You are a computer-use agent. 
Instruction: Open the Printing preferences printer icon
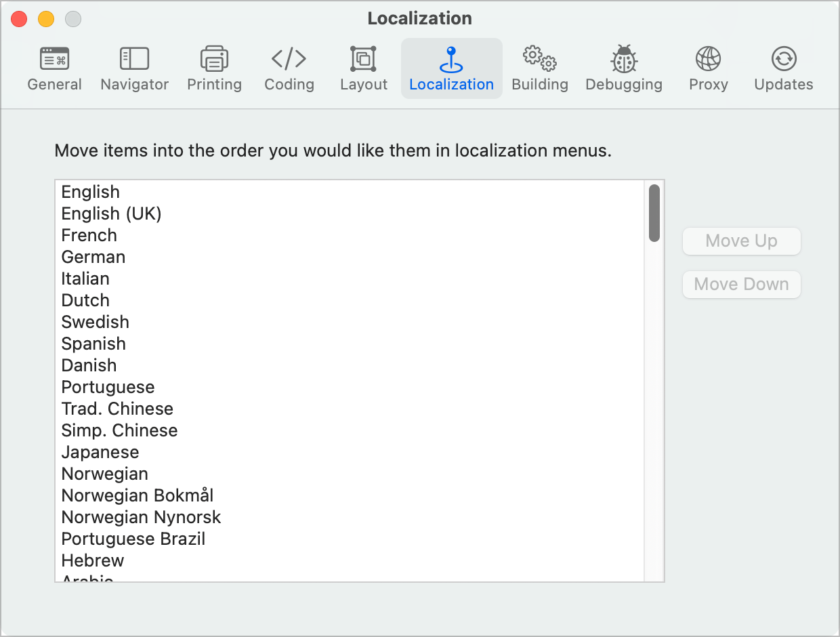tap(214, 60)
